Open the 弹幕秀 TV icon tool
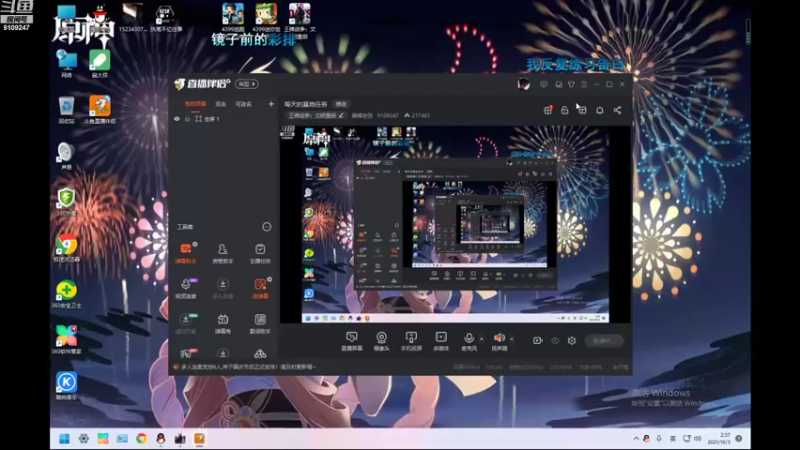Screen dimensions: 800x450 coord(222,323)
